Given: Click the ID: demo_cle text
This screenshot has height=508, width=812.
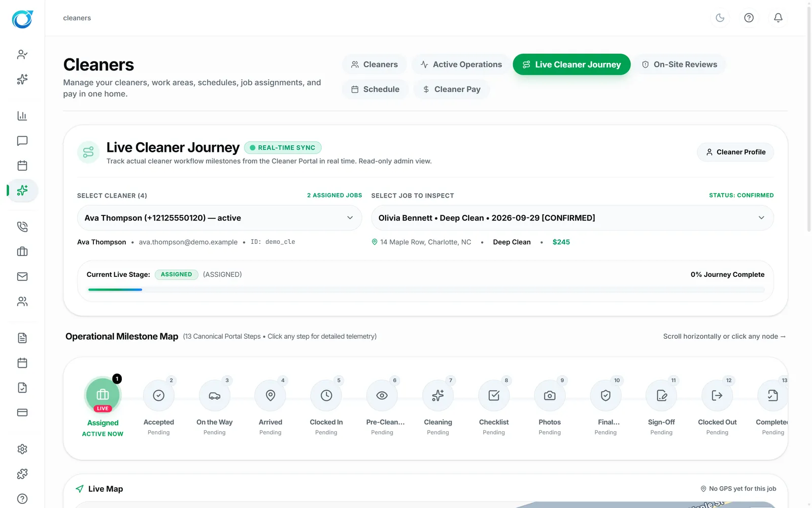Looking at the screenshot, I should click(x=273, y=242).
